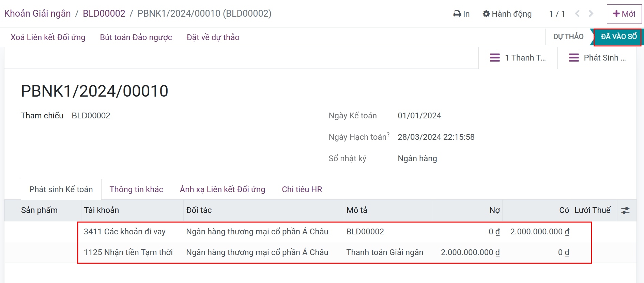The width and height of the screenshot is (644, 283).
Task: Open the Chi tiêu HR tab
Action: click(302, 189)
